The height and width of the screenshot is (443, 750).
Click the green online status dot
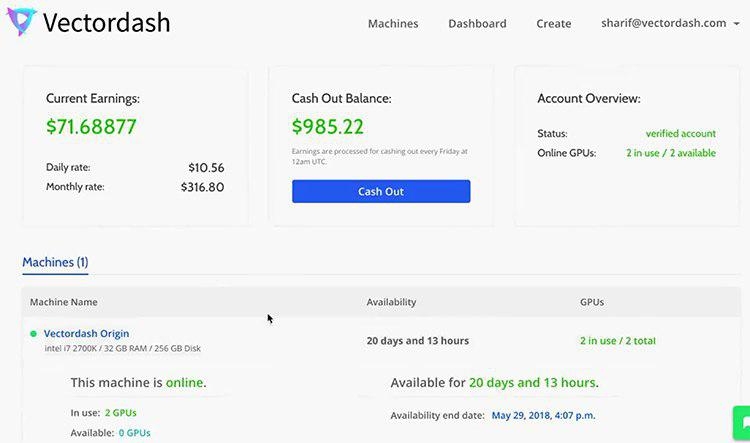click(33, 334)
